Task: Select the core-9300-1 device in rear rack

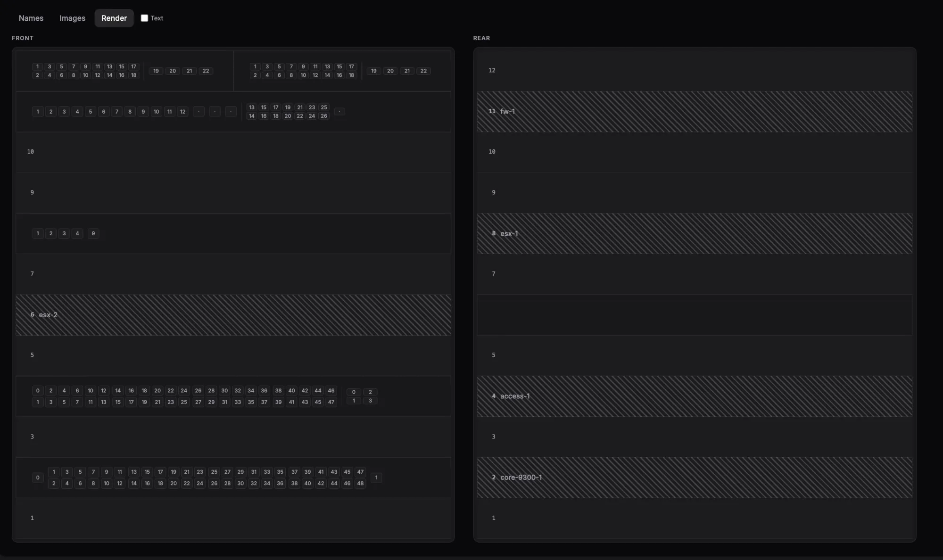Action: (695, 478)
